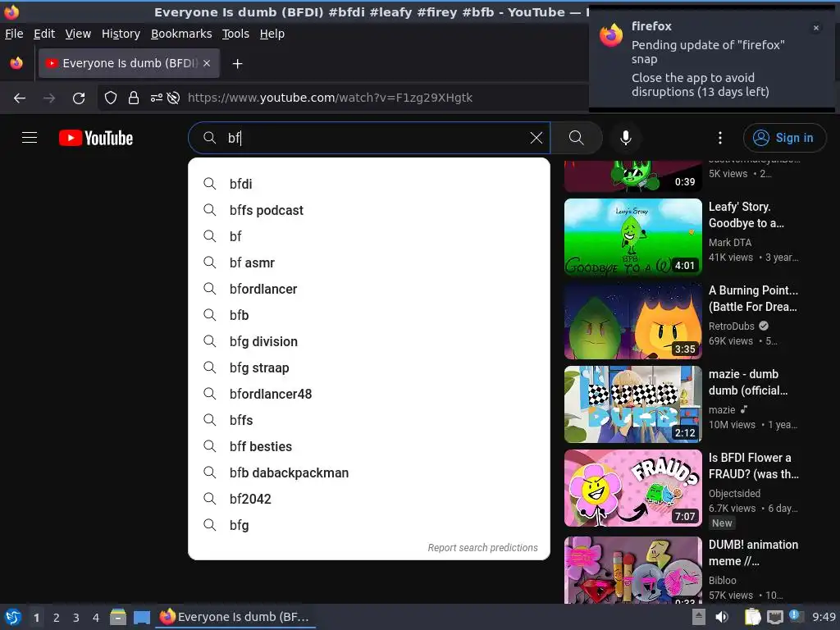Viewport: 840px width, 630px height.
Task: Click Report search predictions link
Action: point(482,547)
